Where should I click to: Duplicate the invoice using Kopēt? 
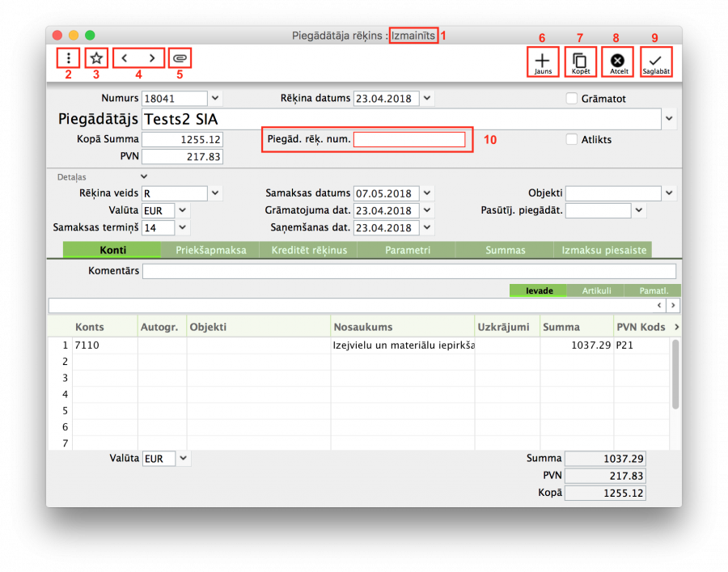click(580, 61)
